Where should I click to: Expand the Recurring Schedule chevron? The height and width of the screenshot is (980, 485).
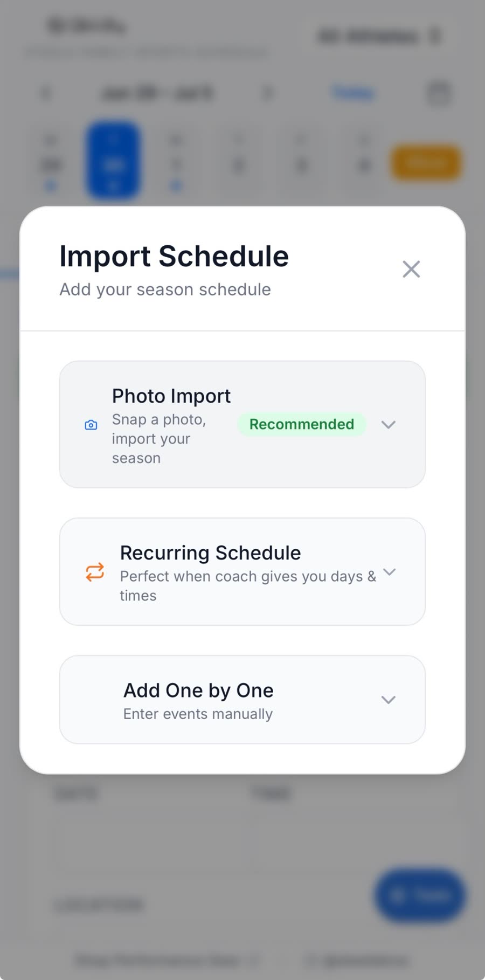[389, 572]
